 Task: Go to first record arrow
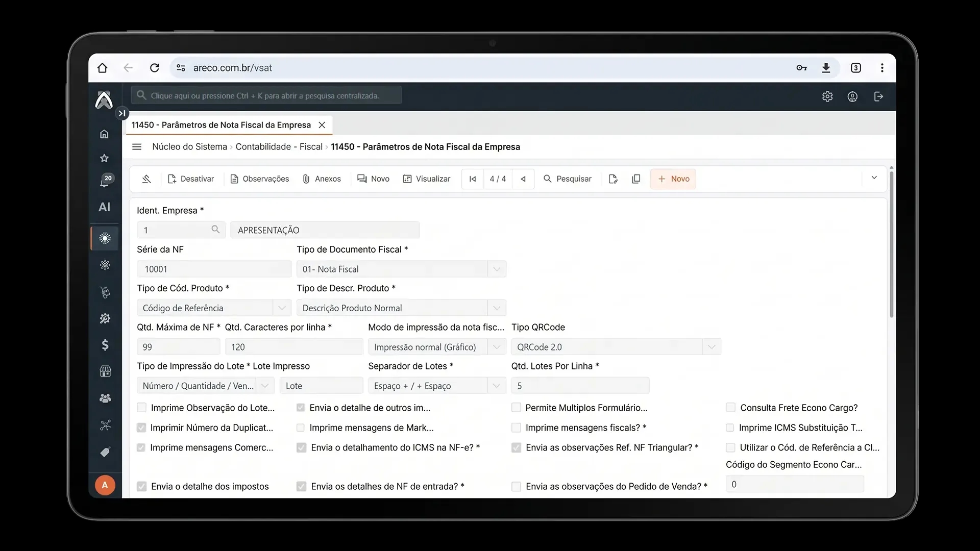pos(473,179)
